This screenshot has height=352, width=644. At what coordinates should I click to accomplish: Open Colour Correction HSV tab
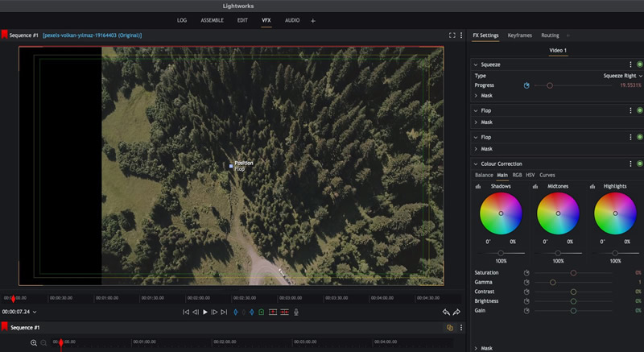coord(530,175)
